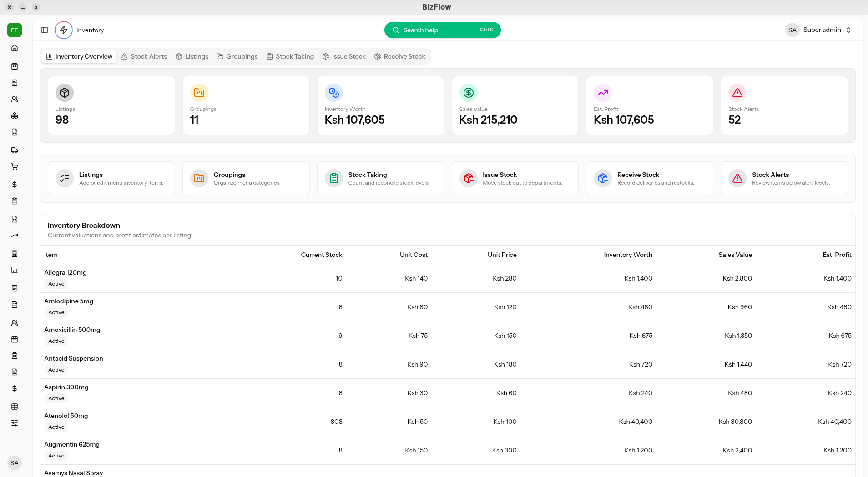Click the Search help field
This screenshot has height=477, width=868.
point(442,30)
